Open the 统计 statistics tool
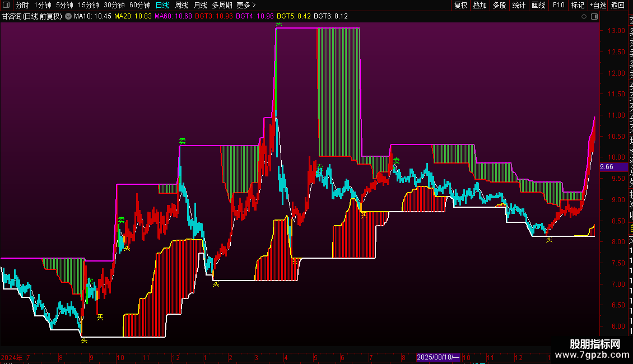 pyautogui.click(x=519, y=5)
